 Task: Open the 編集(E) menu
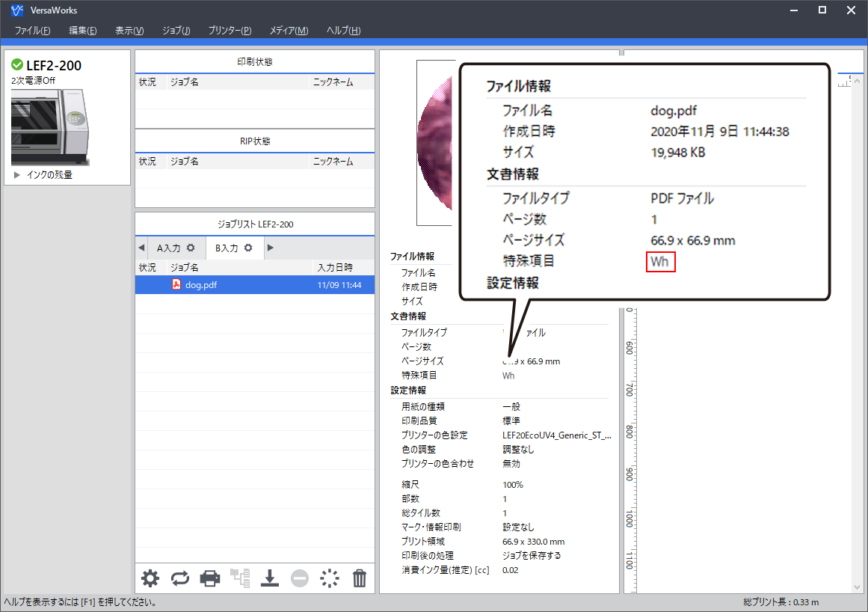click(x=82, y=31)
